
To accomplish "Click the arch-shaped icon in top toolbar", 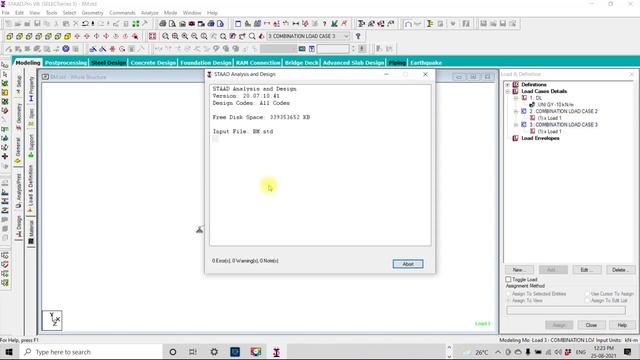I will (x=408, y=24).
